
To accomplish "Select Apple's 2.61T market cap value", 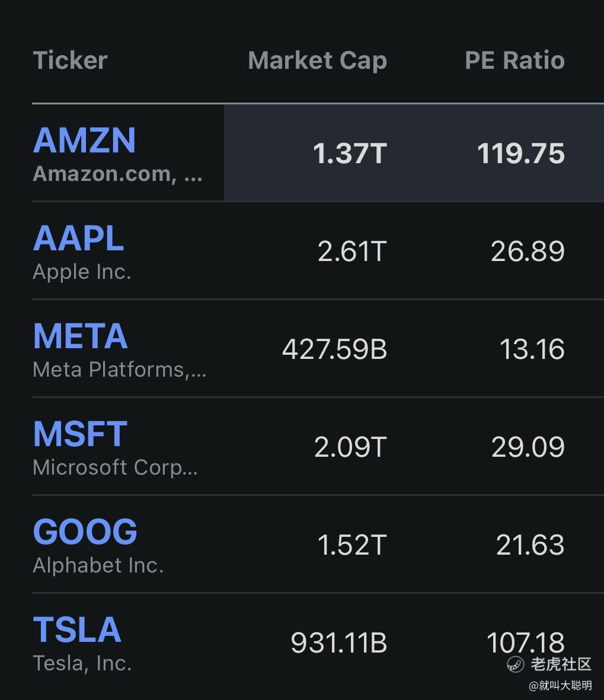I will click(353, 252).
